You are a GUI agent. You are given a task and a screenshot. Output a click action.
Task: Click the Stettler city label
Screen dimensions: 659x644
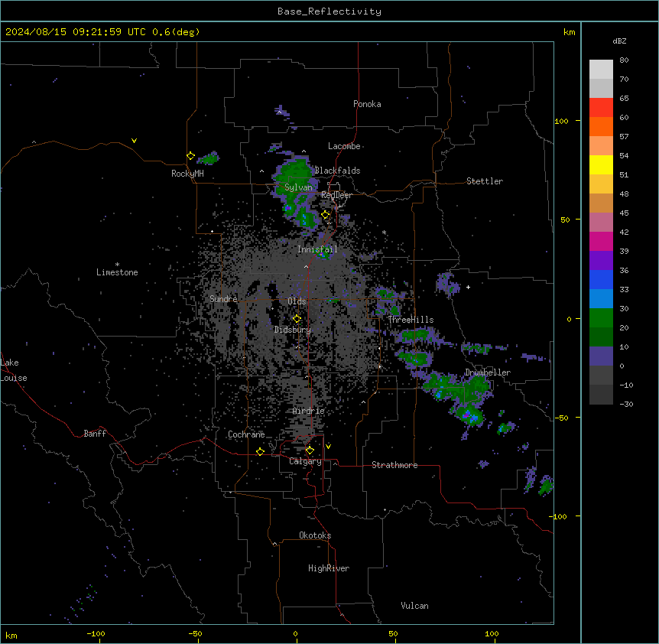tap(485, 181)
